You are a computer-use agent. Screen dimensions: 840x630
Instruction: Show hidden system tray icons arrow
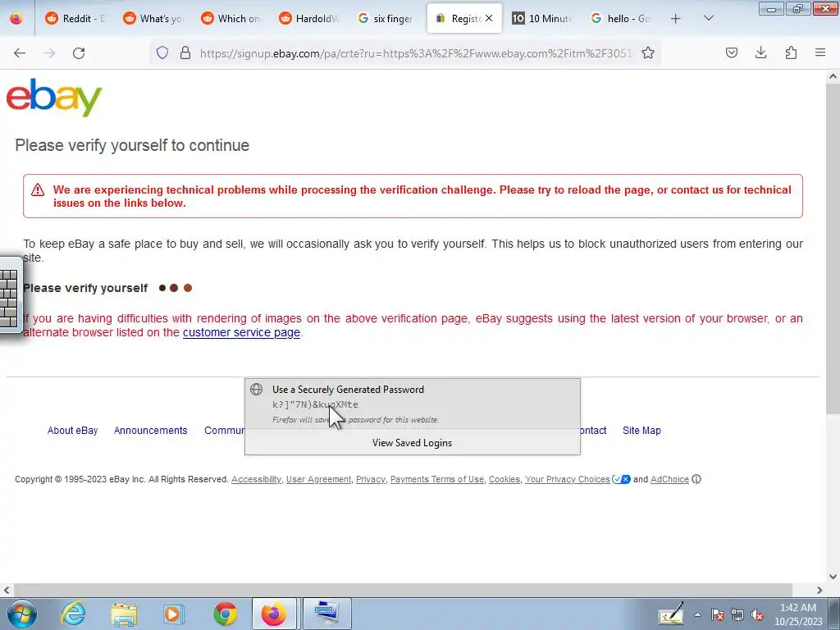[x=697, y=614]
